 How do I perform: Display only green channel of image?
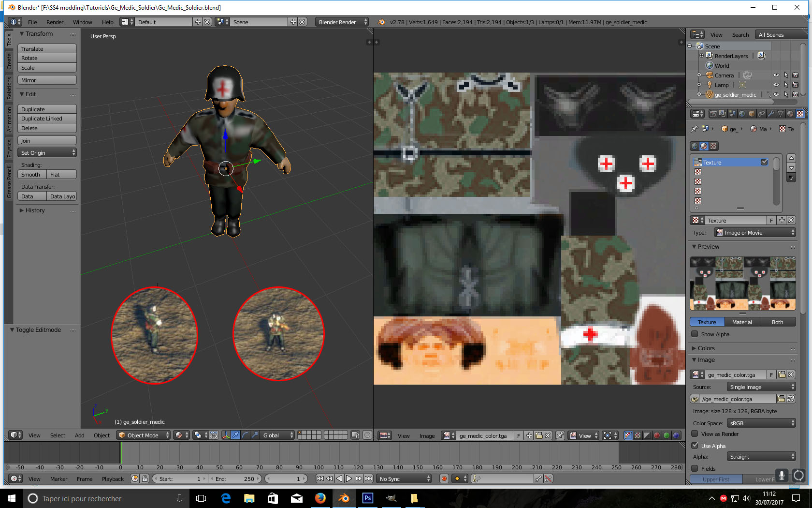point(667,435)
